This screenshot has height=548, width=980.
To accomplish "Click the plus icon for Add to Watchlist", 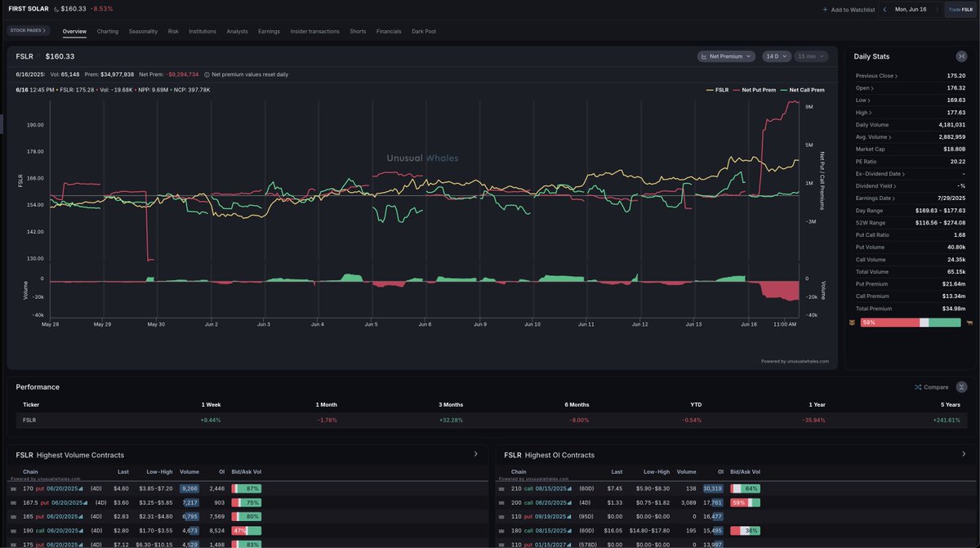I will click(x=825, y=10).
